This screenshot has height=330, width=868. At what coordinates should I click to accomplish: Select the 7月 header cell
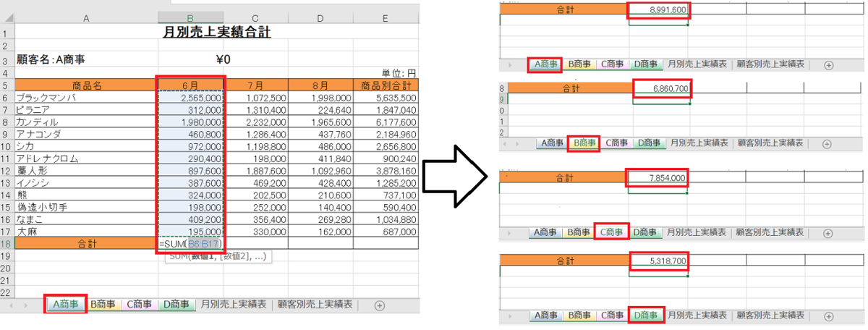pos(256,85)
